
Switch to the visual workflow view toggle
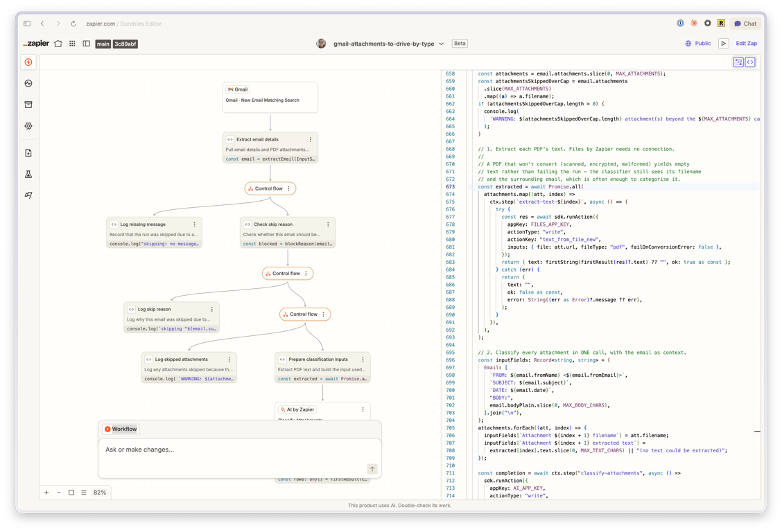click(x=738, y=62)
